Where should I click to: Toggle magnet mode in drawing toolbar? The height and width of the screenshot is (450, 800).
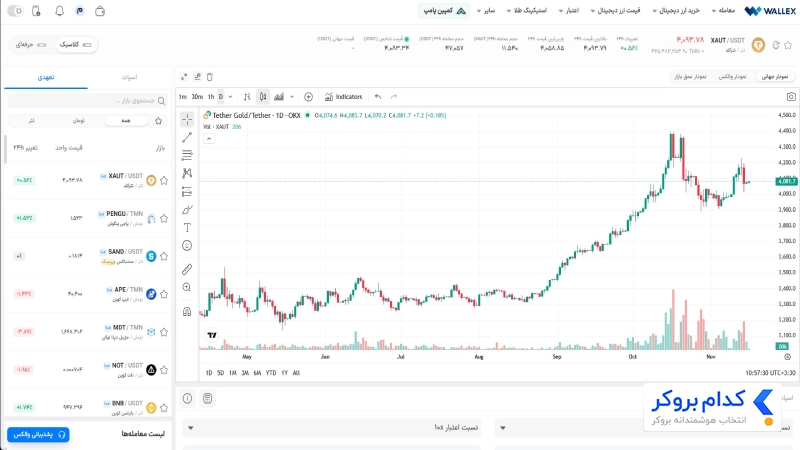187,311
